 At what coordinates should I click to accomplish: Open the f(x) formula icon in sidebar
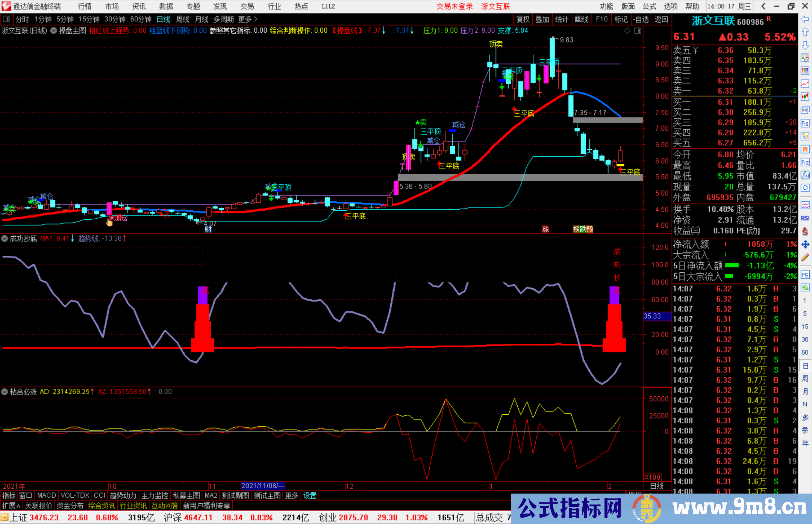(805, 175)
